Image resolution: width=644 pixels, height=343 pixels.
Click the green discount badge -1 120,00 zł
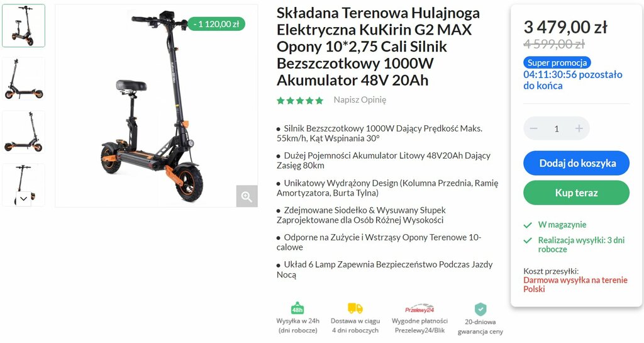[x=216, y=24]
